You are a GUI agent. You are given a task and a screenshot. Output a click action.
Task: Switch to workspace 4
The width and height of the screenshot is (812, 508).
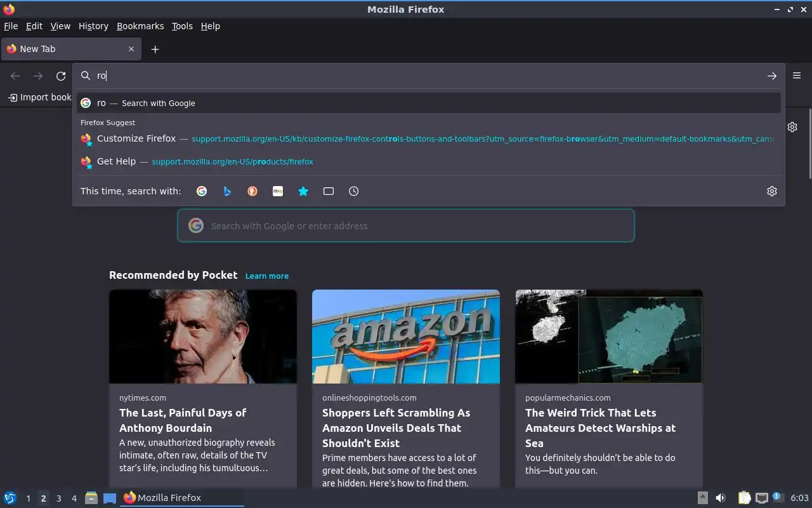click(74, 498)
